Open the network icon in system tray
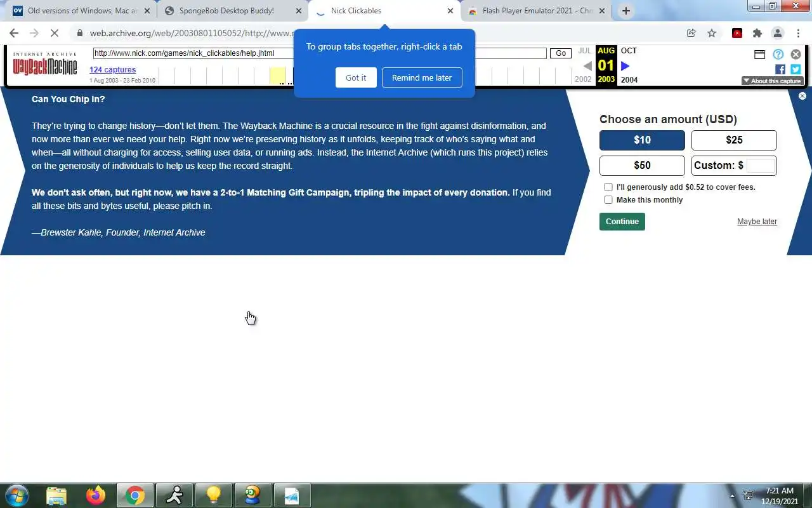 748,496
